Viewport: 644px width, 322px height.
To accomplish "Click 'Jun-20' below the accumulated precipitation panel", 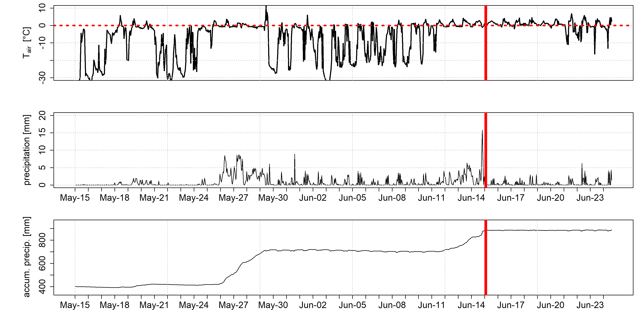I will click(550, 305).
